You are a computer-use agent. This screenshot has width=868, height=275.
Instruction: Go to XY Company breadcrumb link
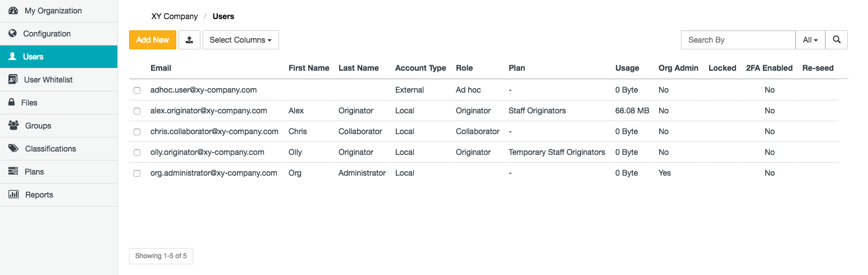pyautogui.click(x=175, y=16)
